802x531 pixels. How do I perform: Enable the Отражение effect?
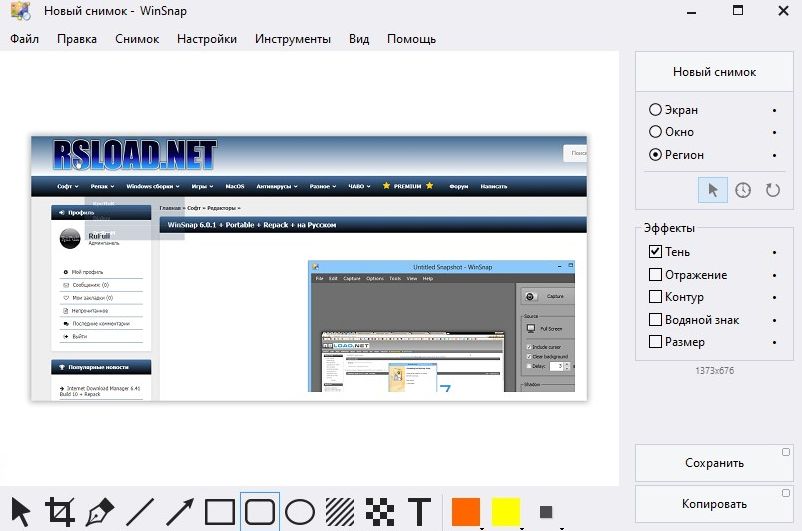pos(655,275)
